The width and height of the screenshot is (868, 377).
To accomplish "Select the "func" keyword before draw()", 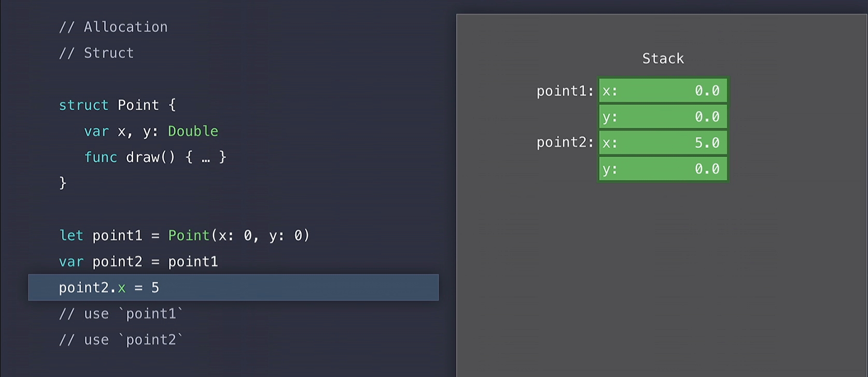I will coord(101,157).
